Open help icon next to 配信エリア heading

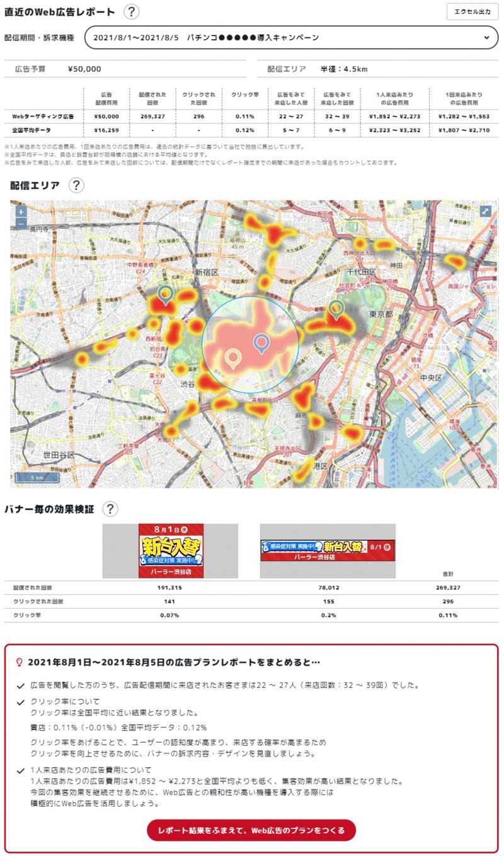[x=76, y=185]
